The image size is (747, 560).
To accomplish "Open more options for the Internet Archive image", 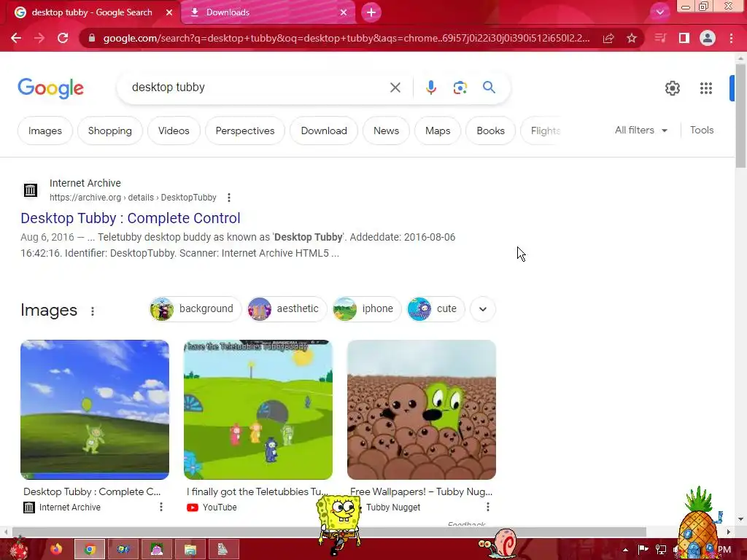I will (161, 507).
